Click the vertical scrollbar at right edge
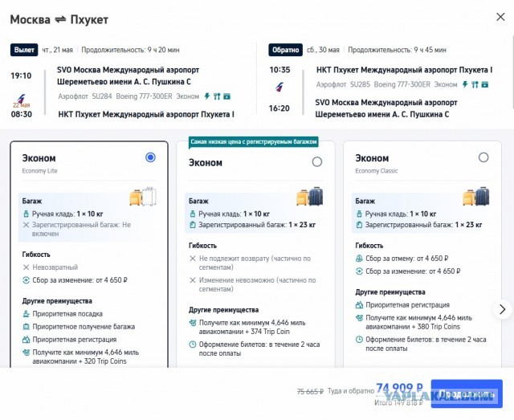 coord(512,71)
